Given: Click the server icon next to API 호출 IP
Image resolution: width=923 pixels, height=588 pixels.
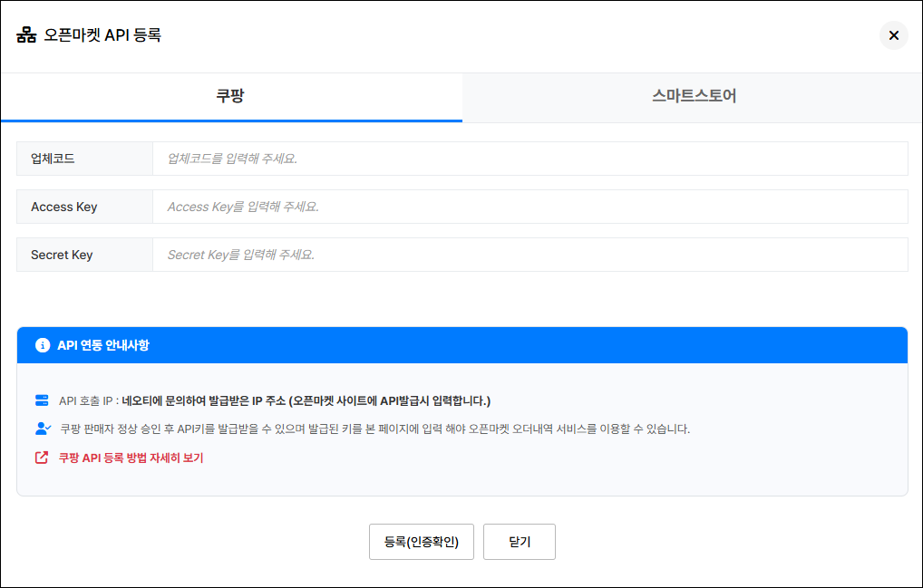Looking at the screenshot, I should coord(42,400).
